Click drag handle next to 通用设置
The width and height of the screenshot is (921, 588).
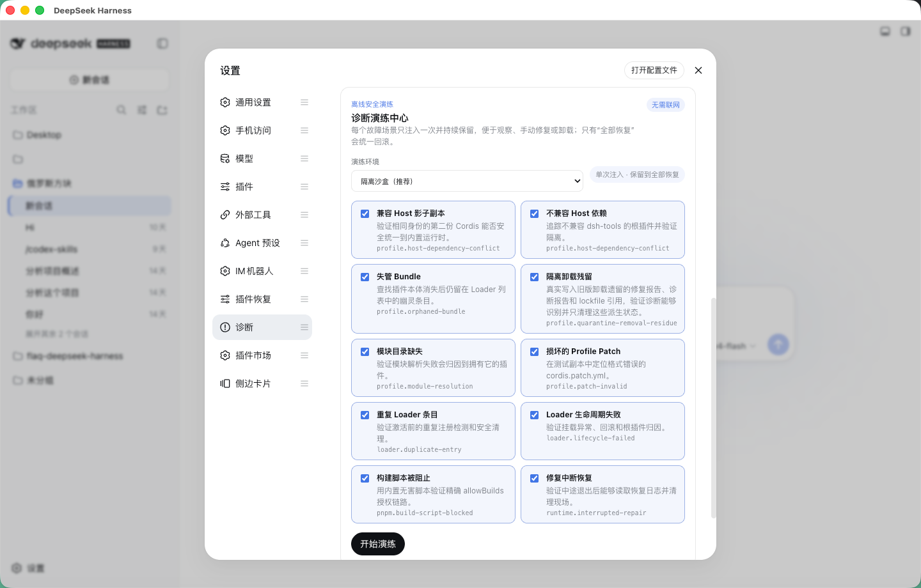pyautogui.click(x=304, y=102)
